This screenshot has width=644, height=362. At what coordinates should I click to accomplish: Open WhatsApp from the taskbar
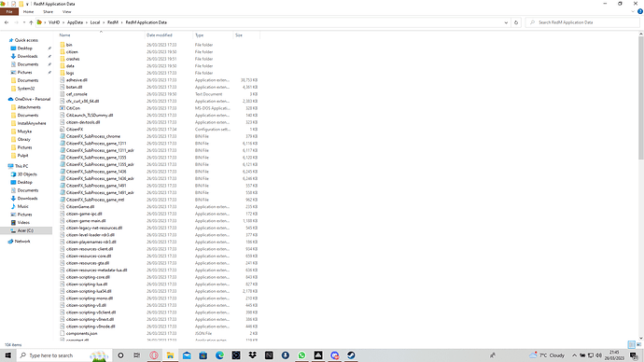[301, 355]
